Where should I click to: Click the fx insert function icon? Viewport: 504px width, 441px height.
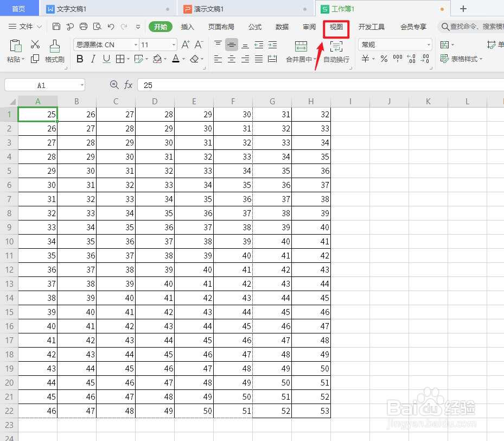tap(128, 85)
